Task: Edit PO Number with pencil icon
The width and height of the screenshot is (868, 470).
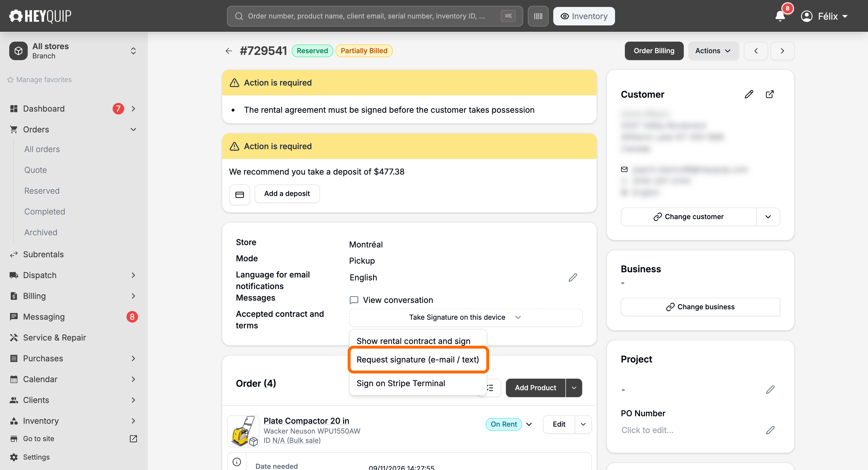Action: pyautogui.click(x=770, y=430)
